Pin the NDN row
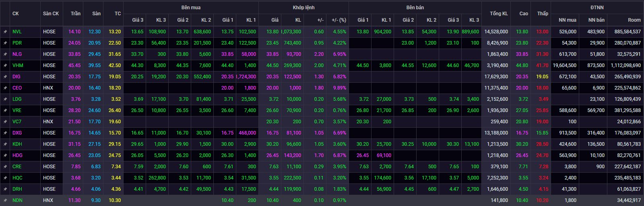644x206 pixels. click(x=5, y=200)
